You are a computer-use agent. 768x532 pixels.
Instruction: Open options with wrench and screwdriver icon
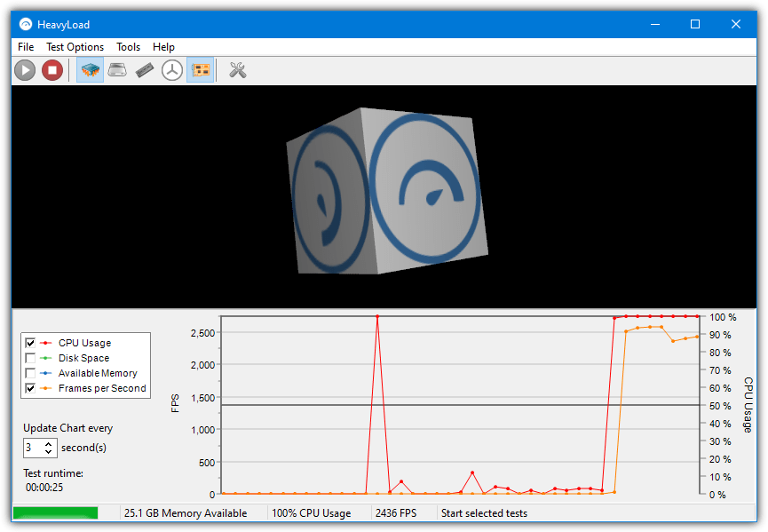tap(238, 70)
